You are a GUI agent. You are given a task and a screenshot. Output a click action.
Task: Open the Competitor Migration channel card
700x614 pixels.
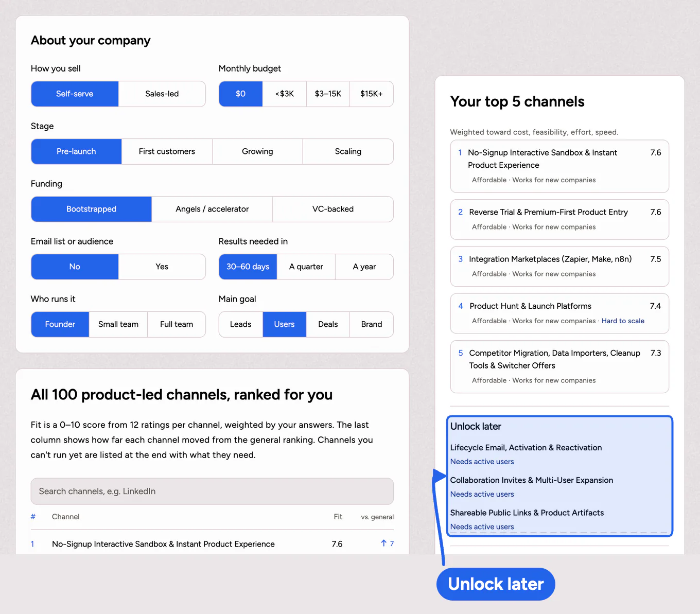tap(559, 366)
